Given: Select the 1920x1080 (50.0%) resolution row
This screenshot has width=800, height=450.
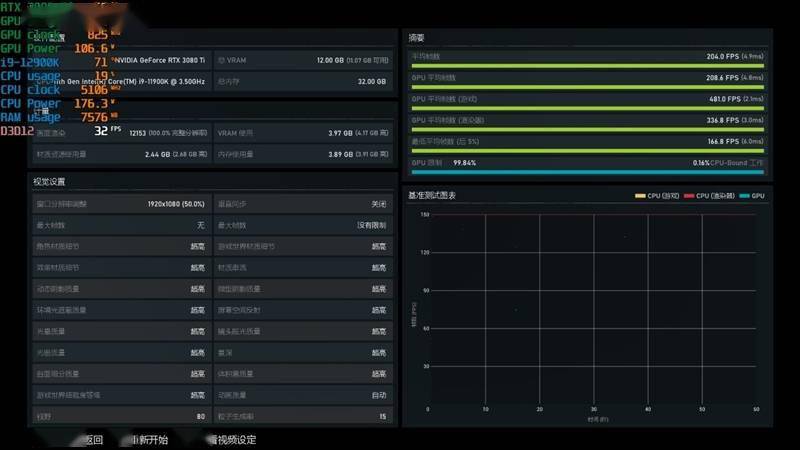Looking at the screenshot, I should pyautogui.click(x=120, y=203).
